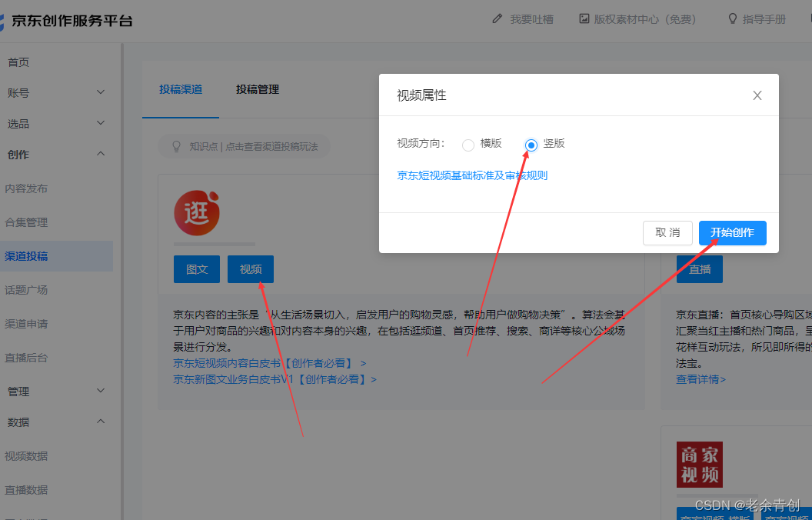Image resolution: width=812 pixels, height=520 pixels.
Task: Open 视频数据 in the sidebar
Action: point(26,456)
